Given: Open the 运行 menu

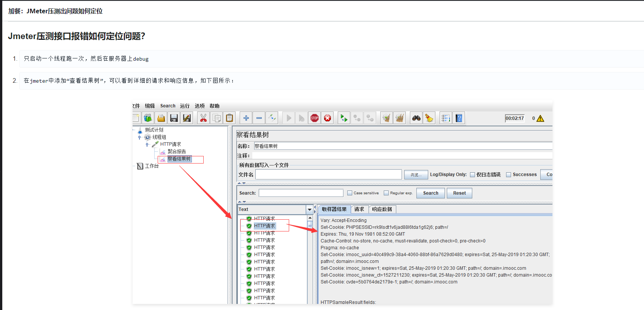Looking at the screenshot, I should [x=185, y=106].
